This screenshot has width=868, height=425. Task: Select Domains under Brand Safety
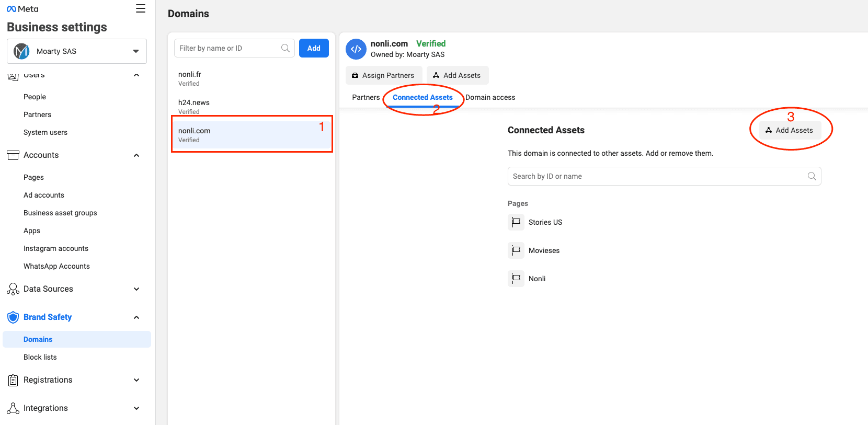pos(77,339)
